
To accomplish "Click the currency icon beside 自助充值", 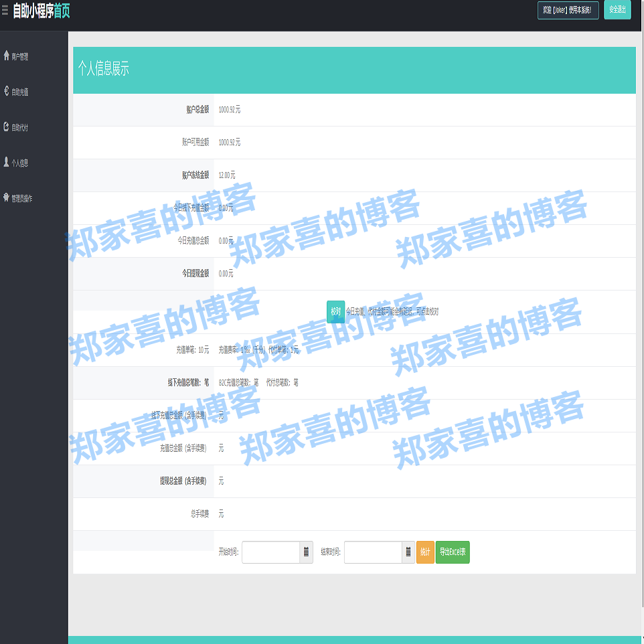I will click(x=7, y=92).
